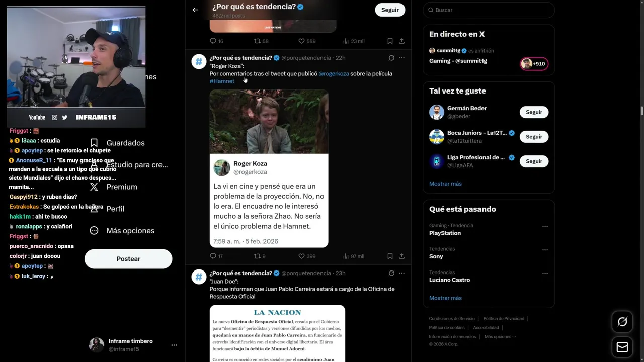Open more options for Sony trend

click(x=545, y=250)
